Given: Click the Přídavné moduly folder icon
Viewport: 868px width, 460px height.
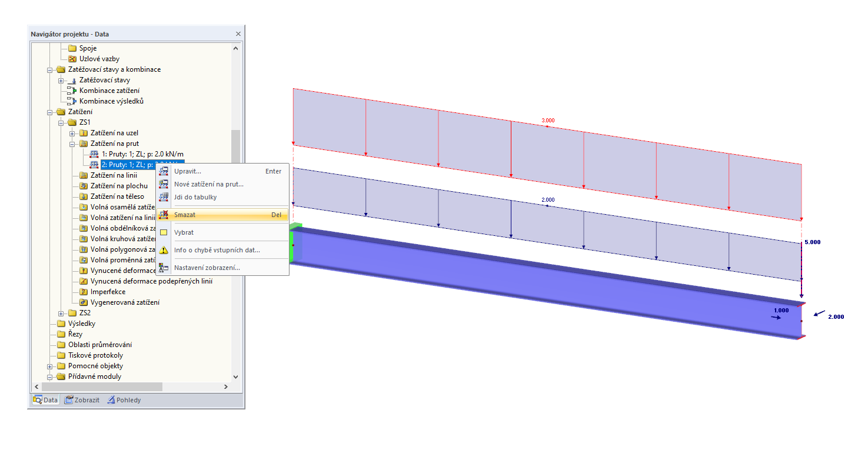Looking at the screenshot, I should [x=61, y=376].
